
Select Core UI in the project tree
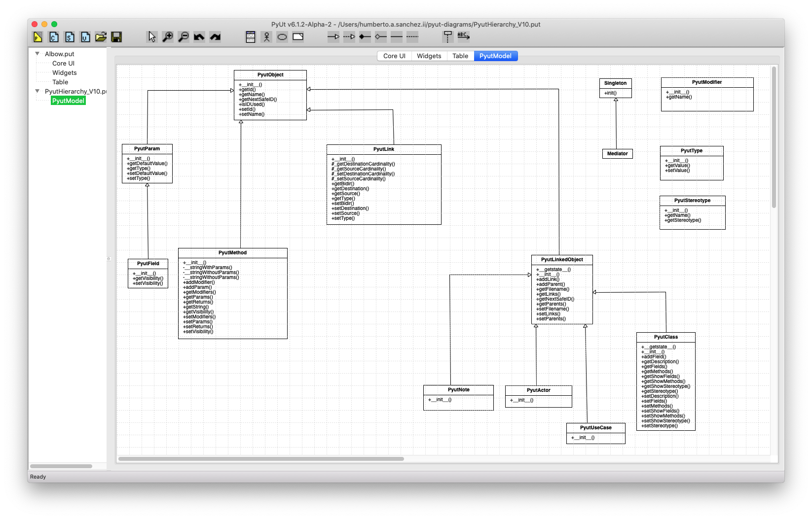click(64, 64)
